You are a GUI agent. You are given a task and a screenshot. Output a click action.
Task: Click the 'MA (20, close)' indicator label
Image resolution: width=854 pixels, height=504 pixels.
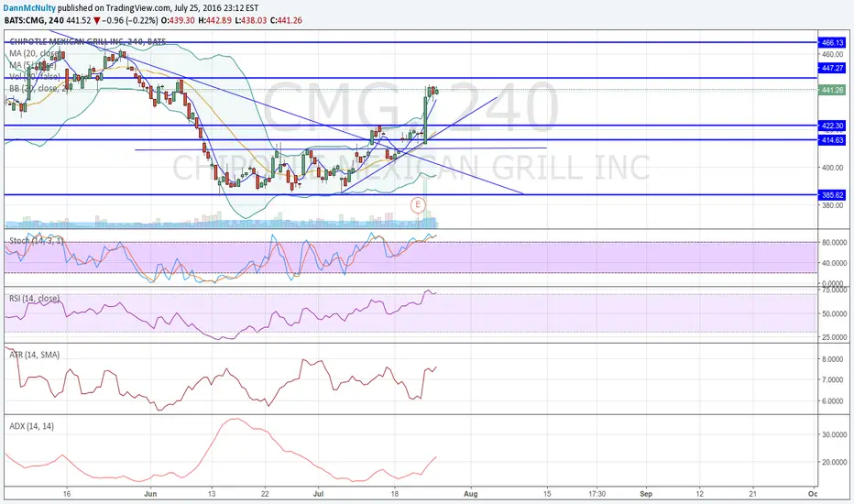point(35,53)
